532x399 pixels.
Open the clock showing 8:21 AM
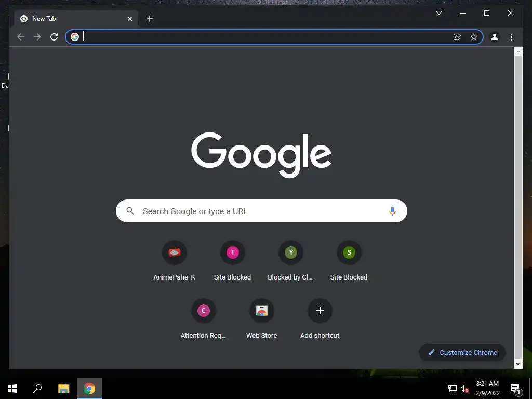[487, 389]
